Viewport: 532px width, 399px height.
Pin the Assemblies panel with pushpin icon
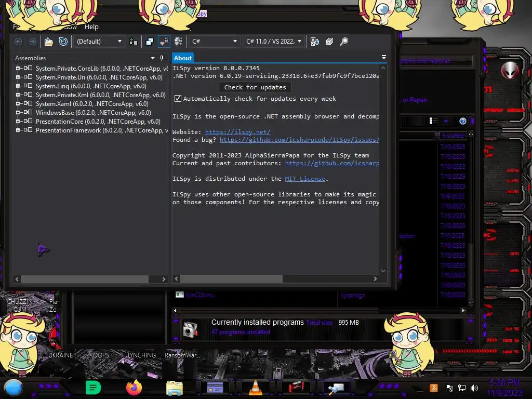coord(162,58)
